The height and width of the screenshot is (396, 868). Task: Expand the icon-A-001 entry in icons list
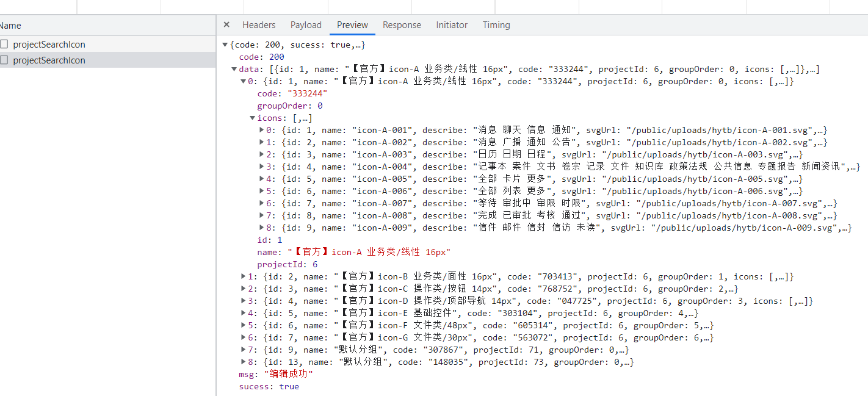point(261,130)
